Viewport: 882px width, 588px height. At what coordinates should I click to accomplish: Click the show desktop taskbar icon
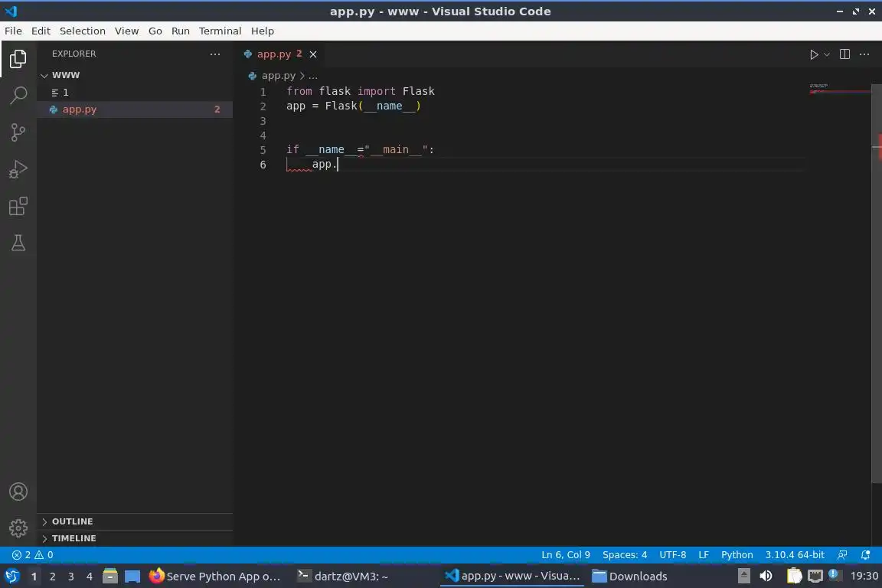[132, 577]
